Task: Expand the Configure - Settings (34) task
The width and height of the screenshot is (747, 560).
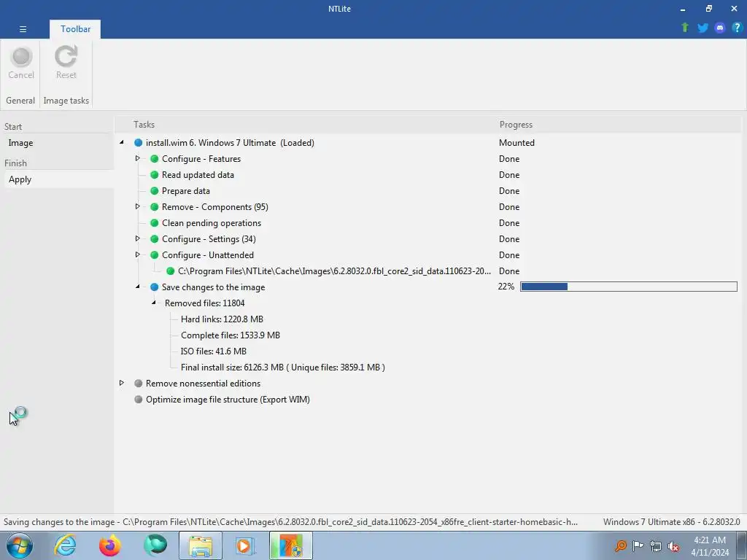Action: pos(138,238)
